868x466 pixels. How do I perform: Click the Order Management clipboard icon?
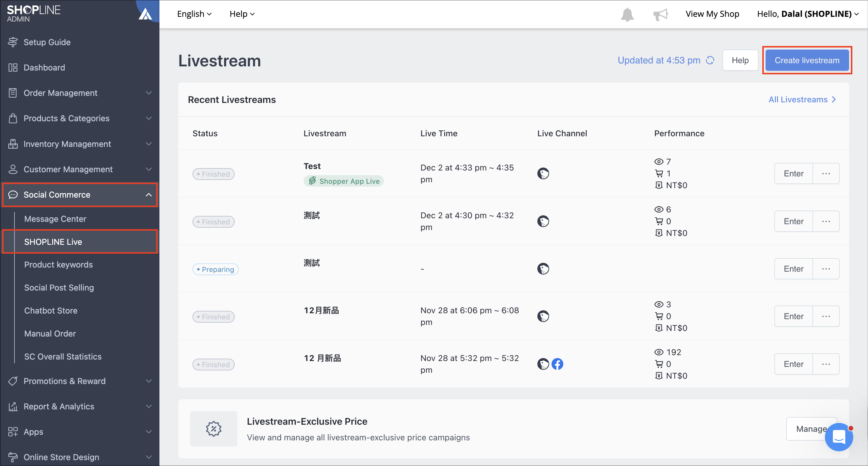[x=13, y=93]
